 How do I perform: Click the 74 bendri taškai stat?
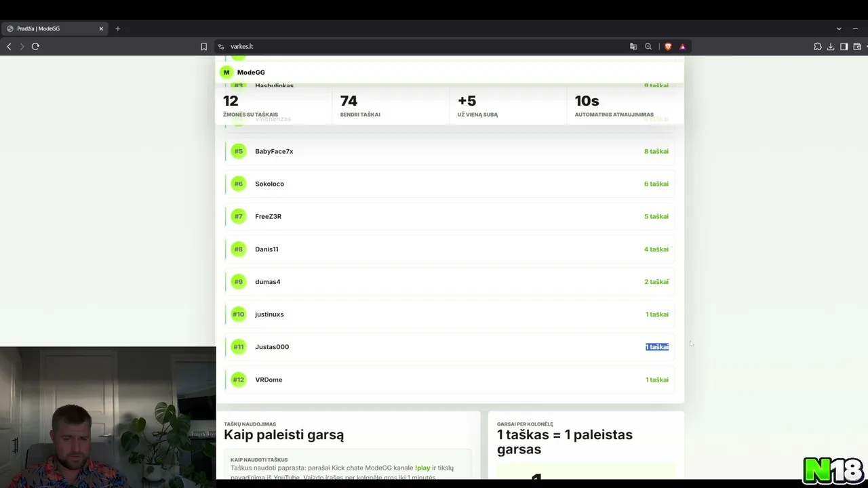click(391, 106)
